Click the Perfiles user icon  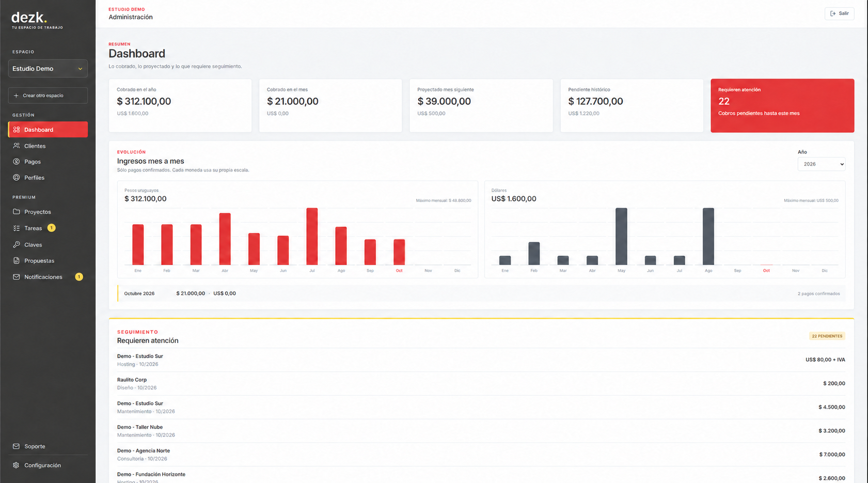tap(17, 177)
